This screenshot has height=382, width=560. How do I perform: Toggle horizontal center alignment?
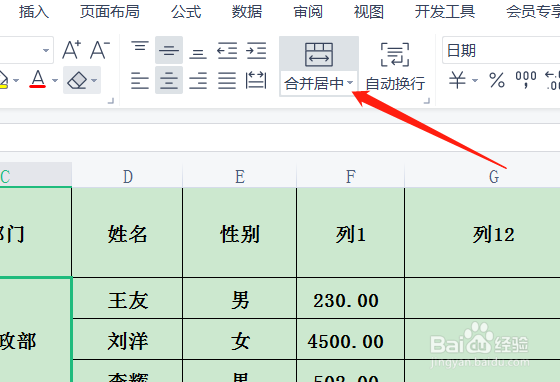coord(169,80)
